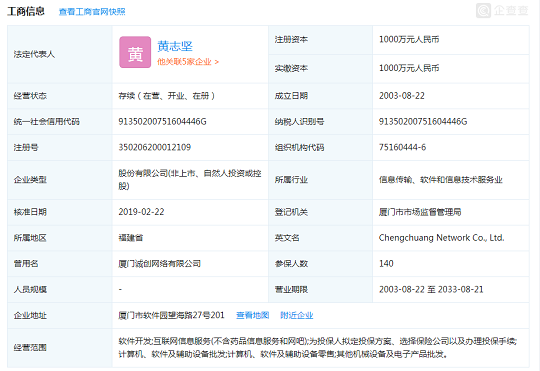This screenshot has width=540, height=371.
Task: Select the 统一社会信用代码 label
Action: (x=46, y=122)
